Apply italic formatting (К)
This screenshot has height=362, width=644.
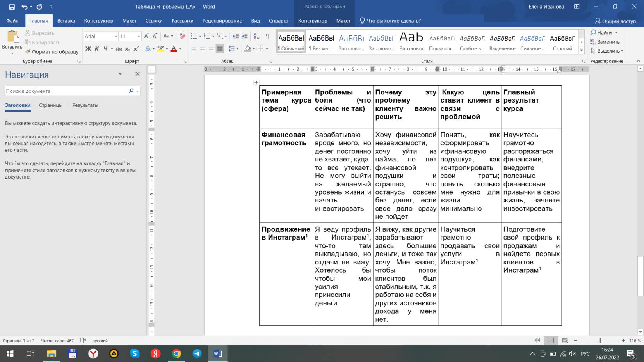tap(97, 49)
